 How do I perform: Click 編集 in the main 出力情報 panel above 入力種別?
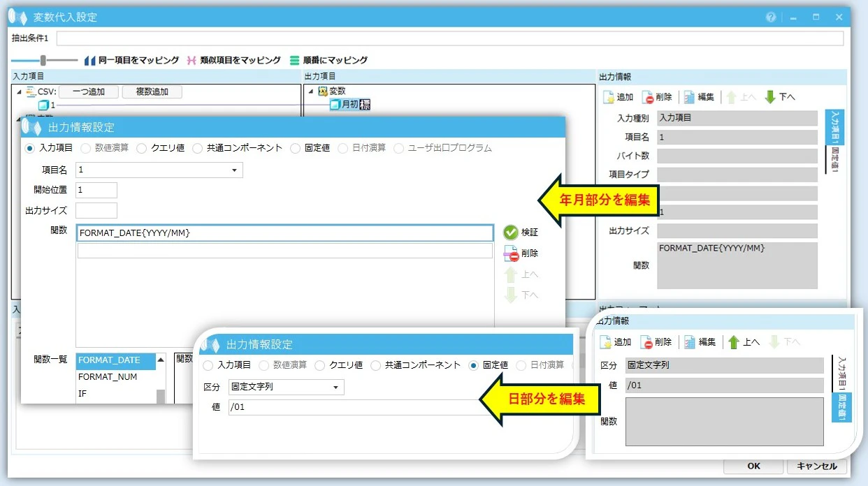click(x=698, y=97)
